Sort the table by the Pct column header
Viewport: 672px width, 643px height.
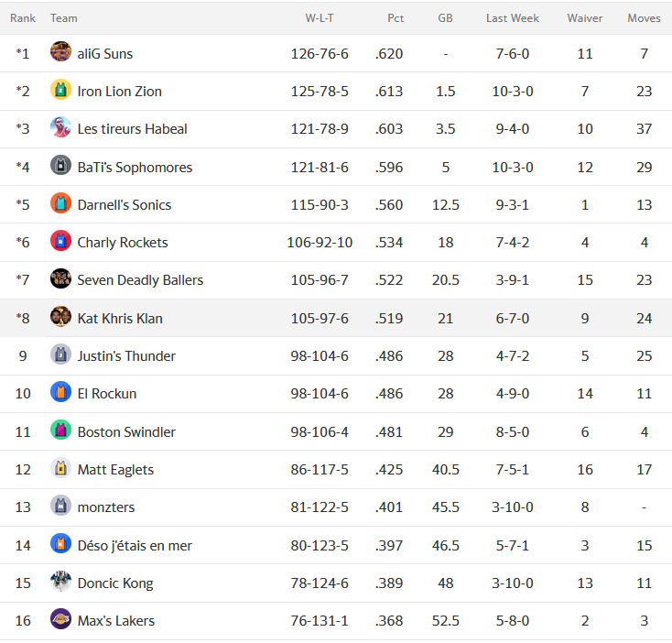pyautogui.click(x=396, y=18)
